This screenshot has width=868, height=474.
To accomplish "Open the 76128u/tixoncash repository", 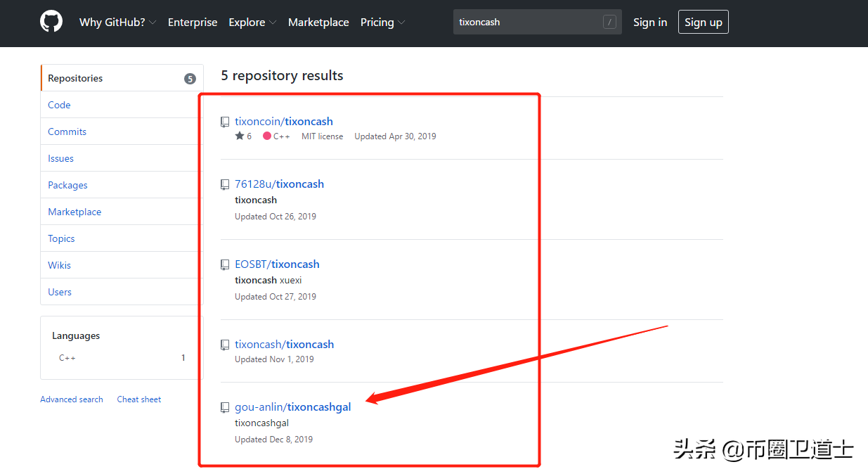I will coord(279,184).
